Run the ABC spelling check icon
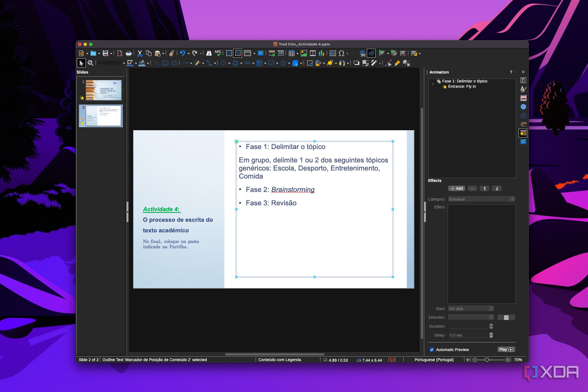The image size is (588, 392). (218, 53)
